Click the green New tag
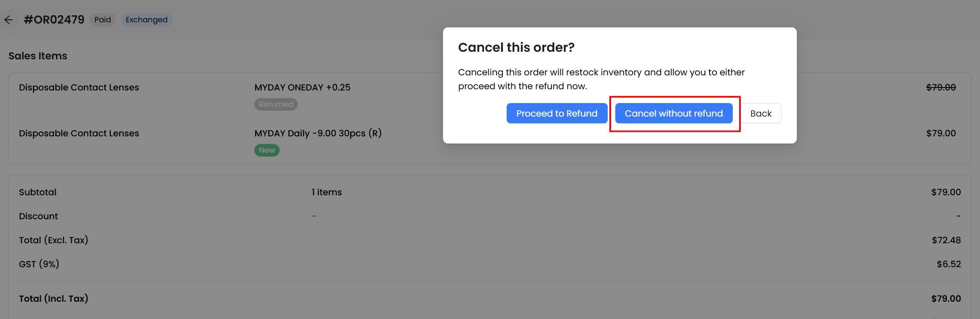The height and width of the screenshot is (319, 980). [x=267, y=150]
